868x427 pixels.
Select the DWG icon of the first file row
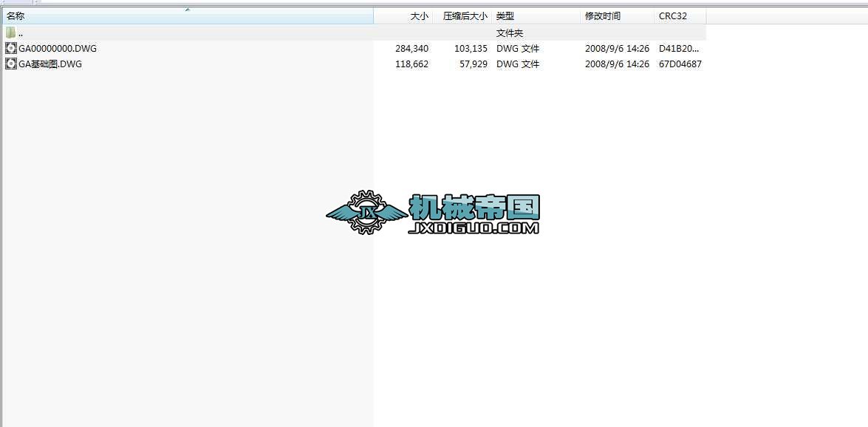(10, 48)
